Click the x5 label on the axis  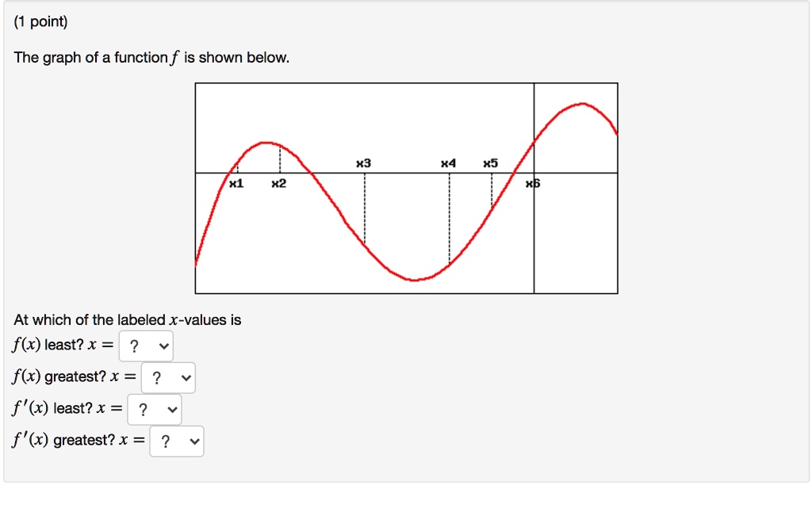(x=490, y=162)
